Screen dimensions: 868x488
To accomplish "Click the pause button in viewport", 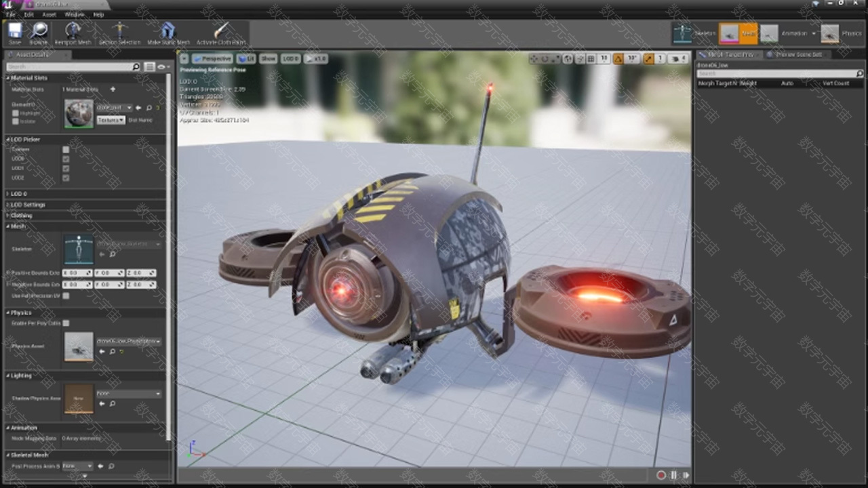I will 674,476.
